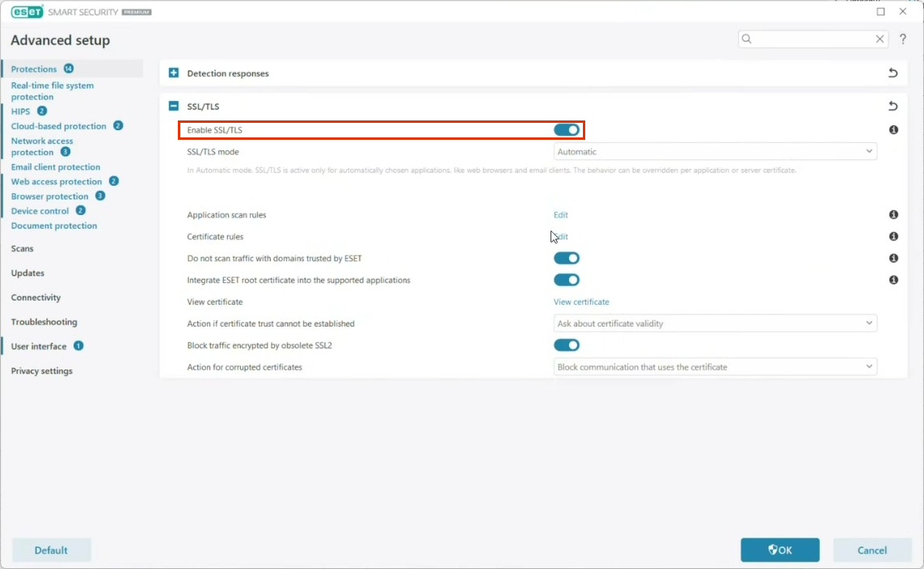Select Protections in the sidebar

click(x=34, y=69)
